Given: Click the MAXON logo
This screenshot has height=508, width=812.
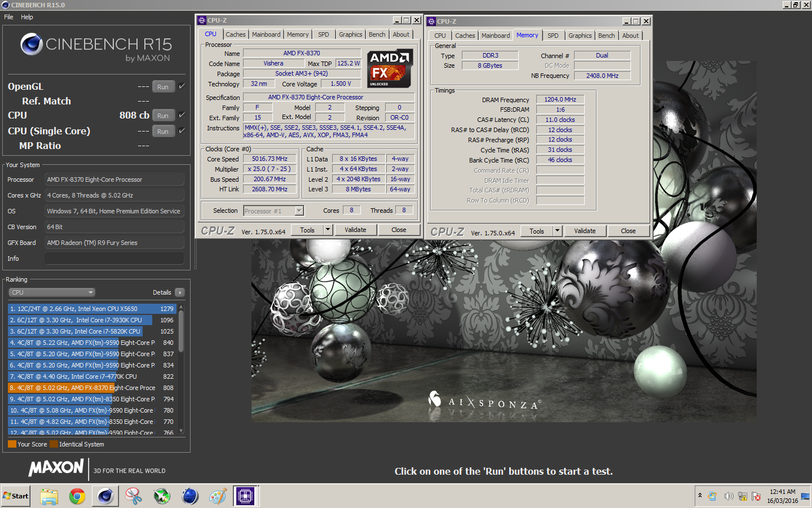Looking at the screenshot, I should (x=56, y=467).
